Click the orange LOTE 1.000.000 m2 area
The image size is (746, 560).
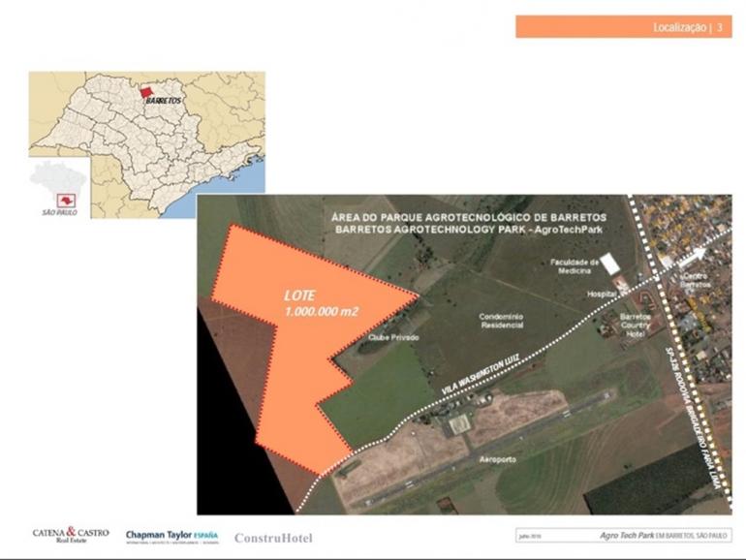point(291,339)
